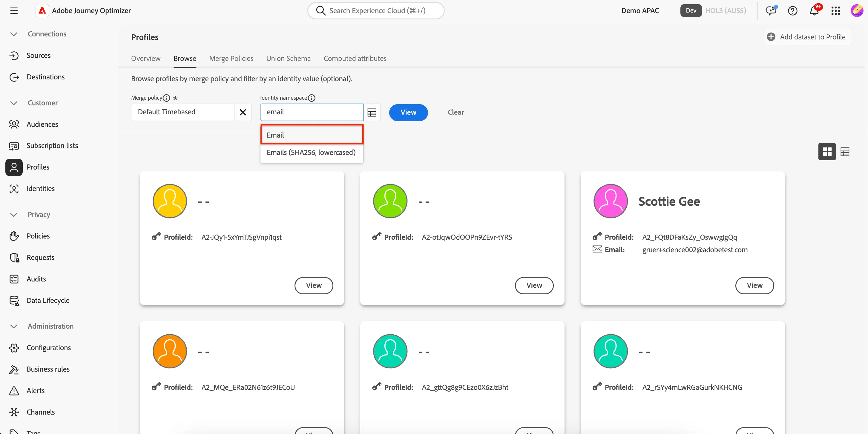Open the app switcher grid
This screenshot has height=434, width=868.
pyautogui.click(x=836, y=11)
